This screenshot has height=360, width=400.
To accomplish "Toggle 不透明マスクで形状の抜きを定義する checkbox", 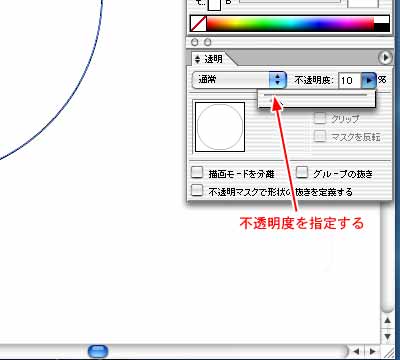I will 197,191.
